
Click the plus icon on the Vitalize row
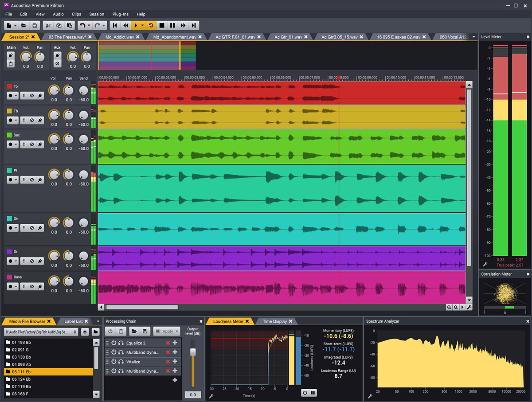click(x=175, y=362)
